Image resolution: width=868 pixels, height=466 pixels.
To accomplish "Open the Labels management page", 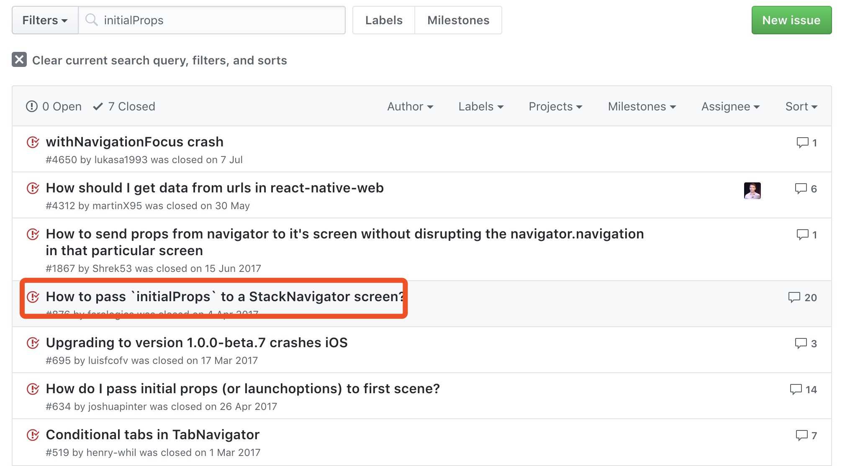I will 383,20.
